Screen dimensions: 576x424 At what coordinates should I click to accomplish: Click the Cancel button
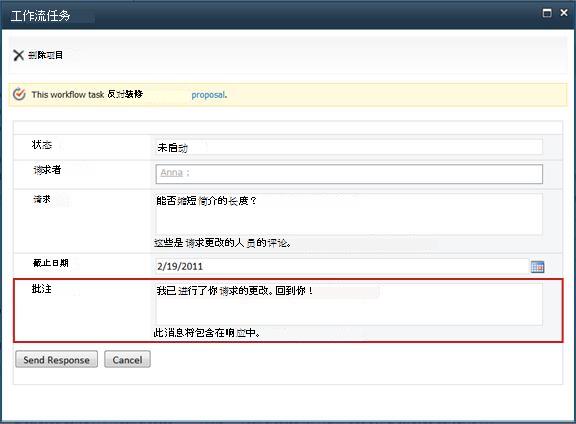(127, 359)
